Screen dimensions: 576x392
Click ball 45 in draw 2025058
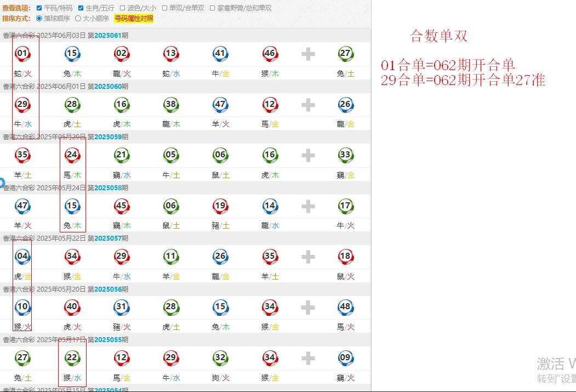click(x=122, y=206)
